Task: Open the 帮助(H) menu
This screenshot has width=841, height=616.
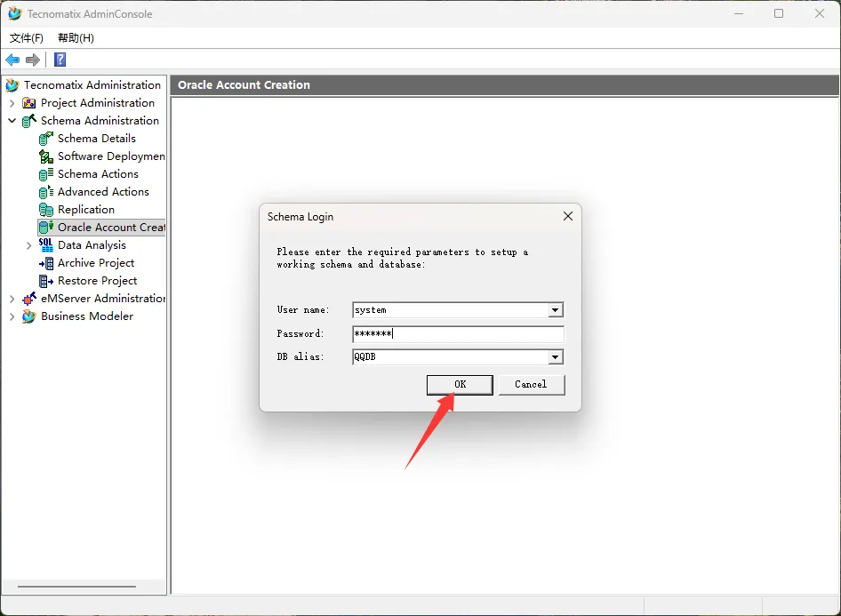Action: pyautogui.click(x=76, y=38)
